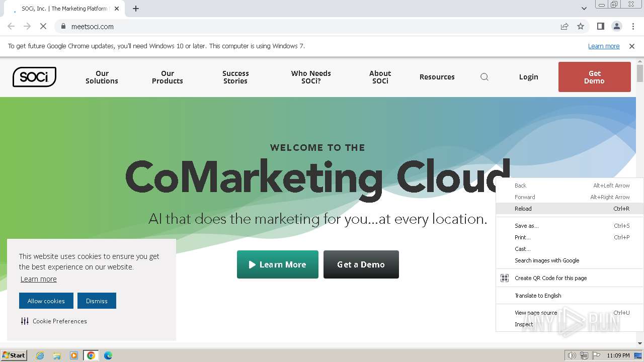Click the Allow cookies button
644x362 pixels.
pos(46,301)
